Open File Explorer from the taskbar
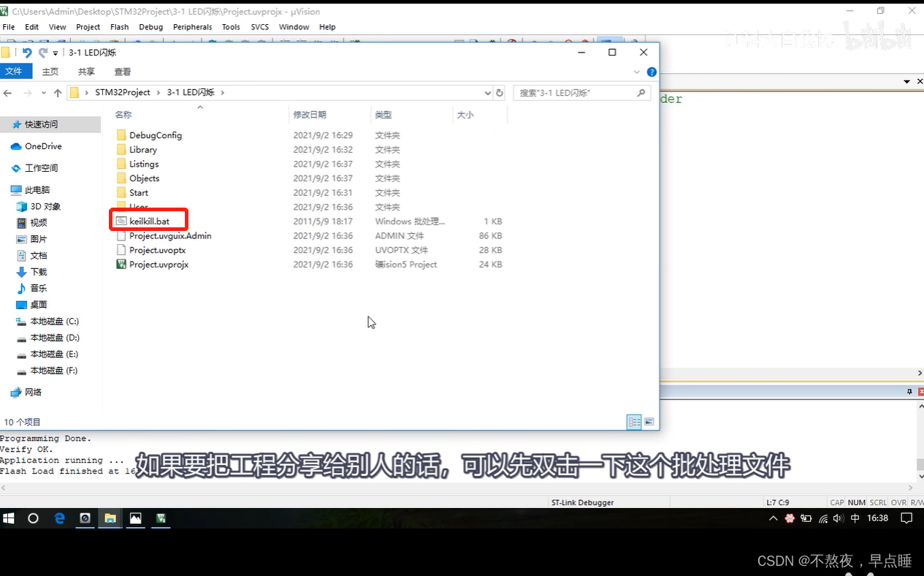Viewport: 924px width, 576px height. [x=110, y=518]
